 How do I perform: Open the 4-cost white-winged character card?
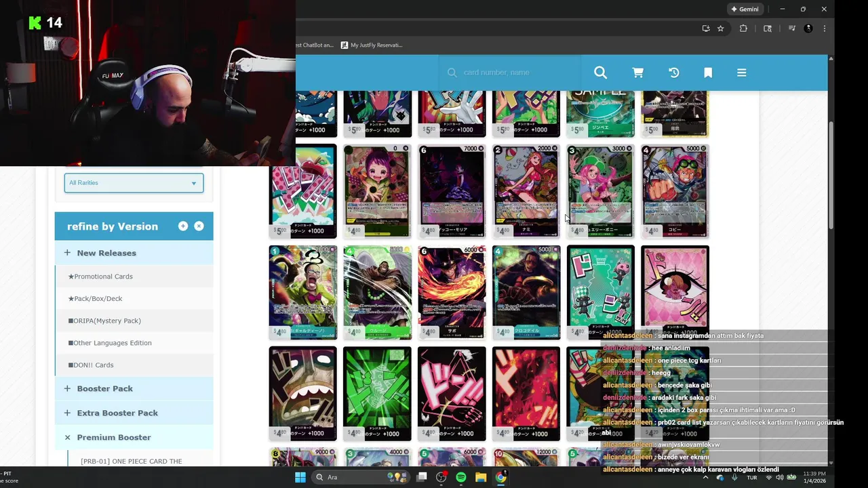click(377, 292)
